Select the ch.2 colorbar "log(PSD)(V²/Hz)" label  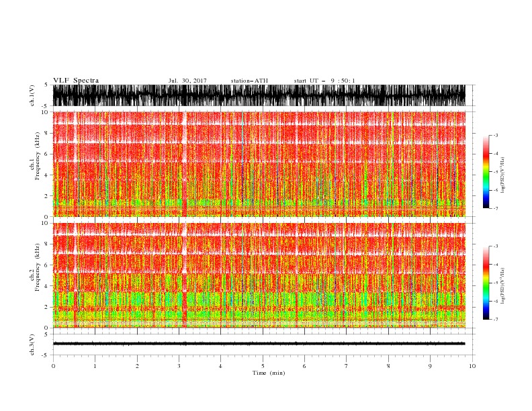coord(504,286)
